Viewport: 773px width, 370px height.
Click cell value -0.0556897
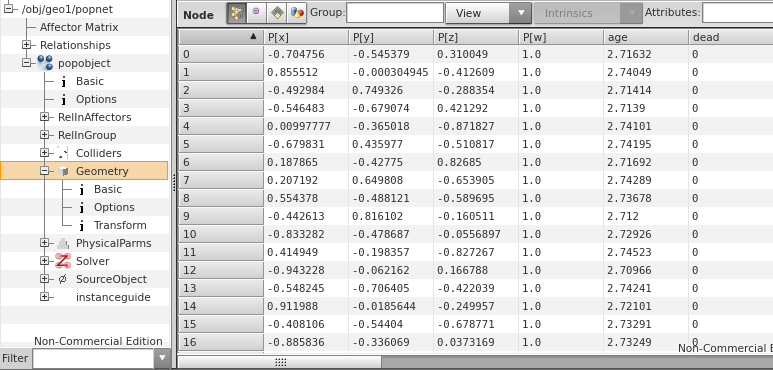coord(468,234)
